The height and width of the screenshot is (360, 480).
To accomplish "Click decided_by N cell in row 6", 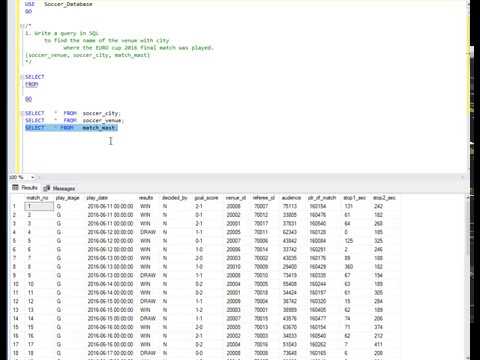I will click(x=165, y=250).
